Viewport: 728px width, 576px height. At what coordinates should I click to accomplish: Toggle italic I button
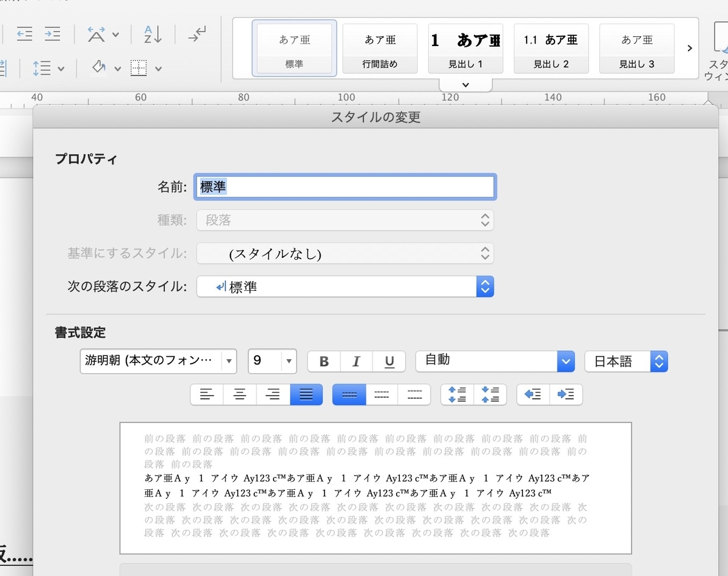click(x=356, y=362)
